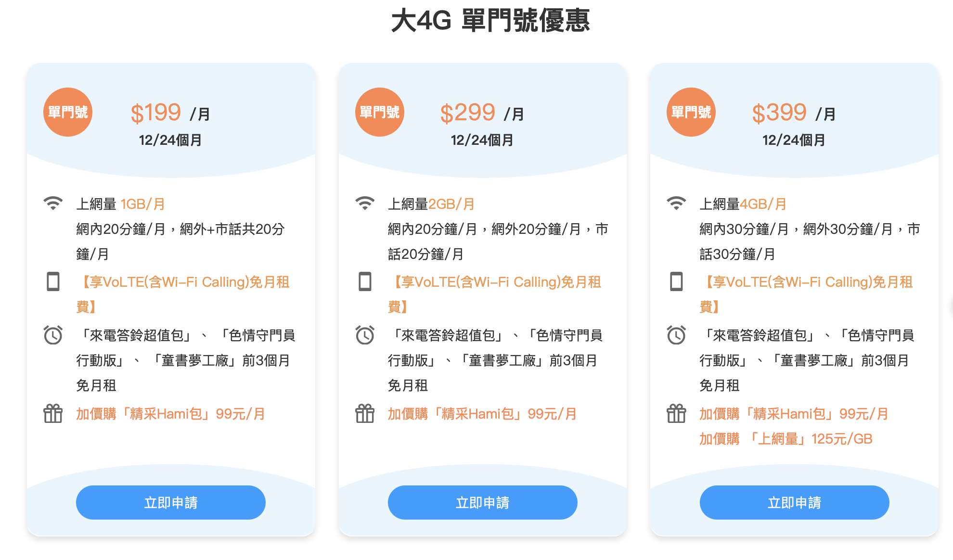Click the phone icon in the $199 plan

tap(53, 281)
